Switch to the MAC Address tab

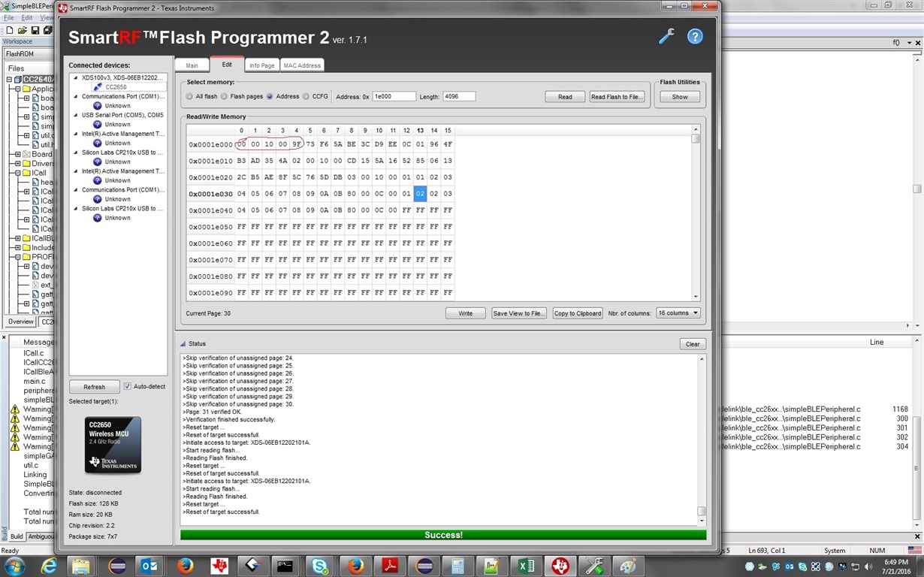302,65
